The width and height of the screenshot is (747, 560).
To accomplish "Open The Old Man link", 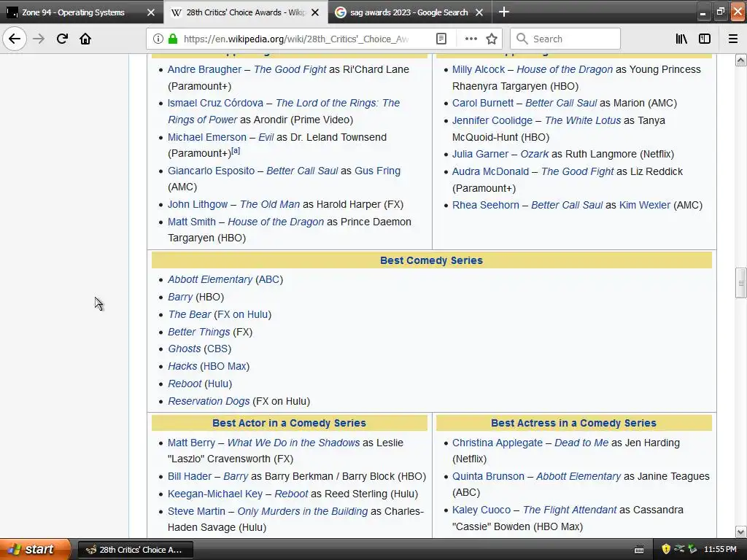I will click(x=270, y=204).
